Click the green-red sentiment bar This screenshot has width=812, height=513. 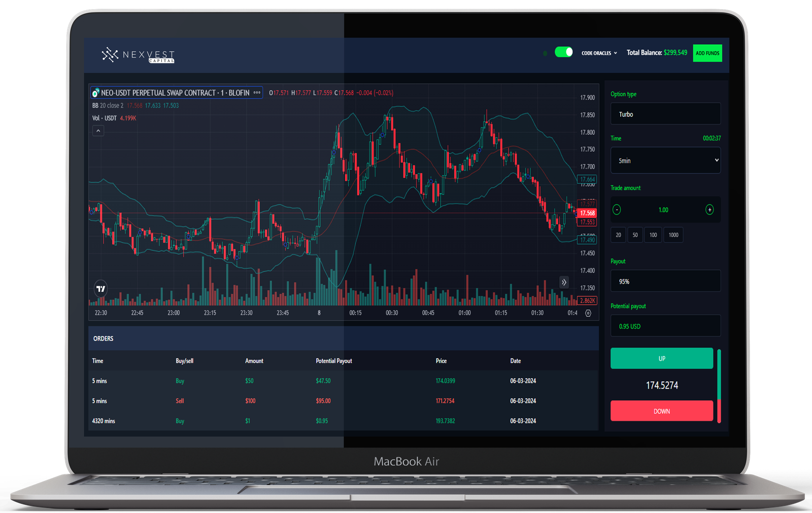pos(719,385)
